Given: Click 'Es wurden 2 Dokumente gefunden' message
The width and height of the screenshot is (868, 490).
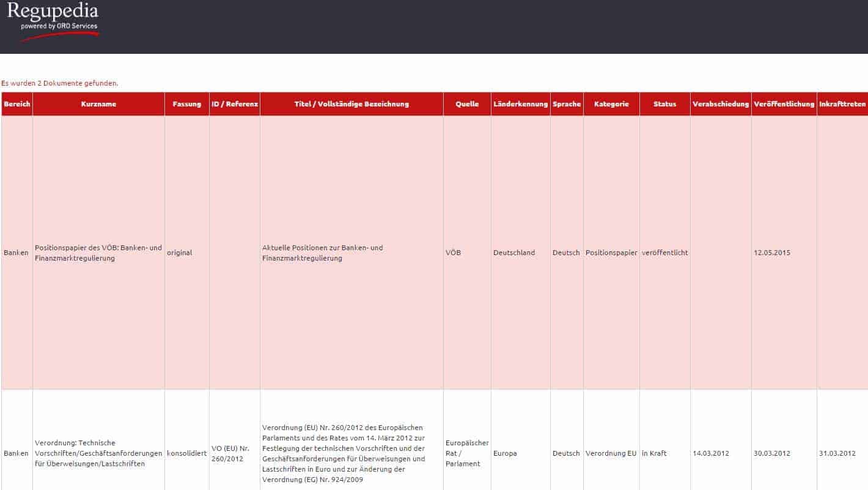Looking at the screenshot, I should tap(60, 83).
